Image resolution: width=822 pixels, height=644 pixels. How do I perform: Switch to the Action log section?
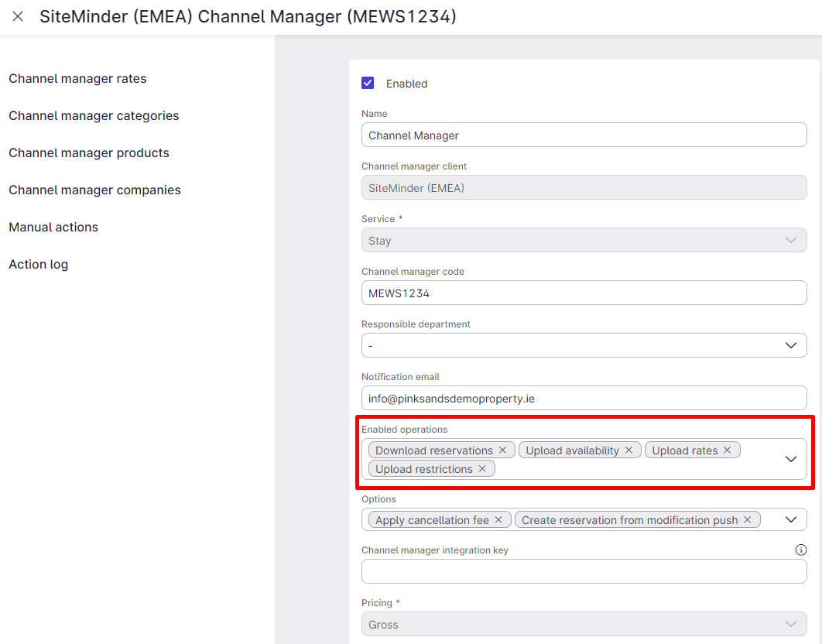click(x=38, y=264)
